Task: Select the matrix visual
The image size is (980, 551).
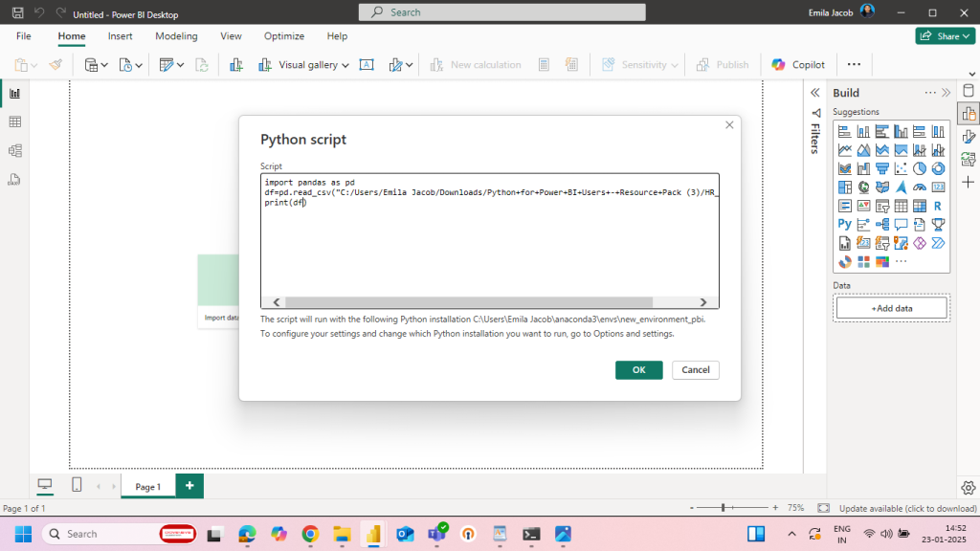Action: click(x=920, y=206)
